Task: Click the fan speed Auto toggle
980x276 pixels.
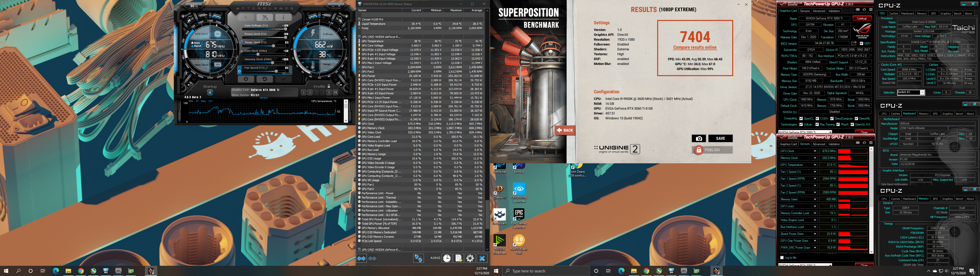Action: tap(288, 74)
